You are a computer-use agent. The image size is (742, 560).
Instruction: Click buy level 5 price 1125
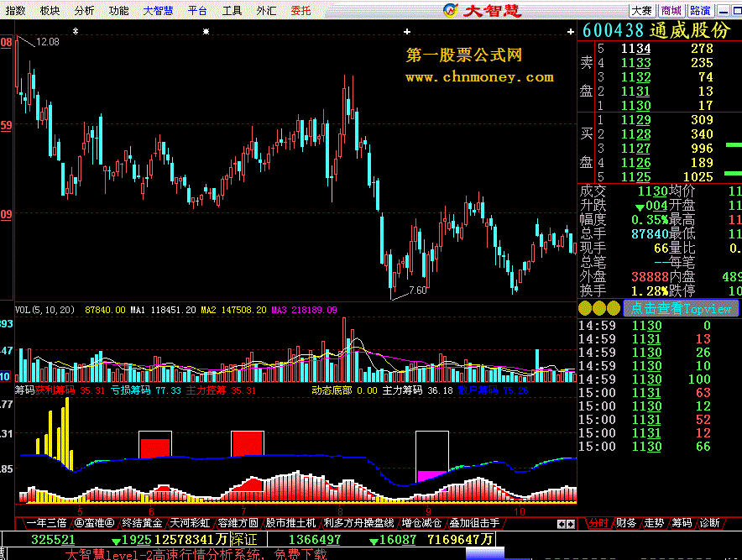(x=636, y=176)
